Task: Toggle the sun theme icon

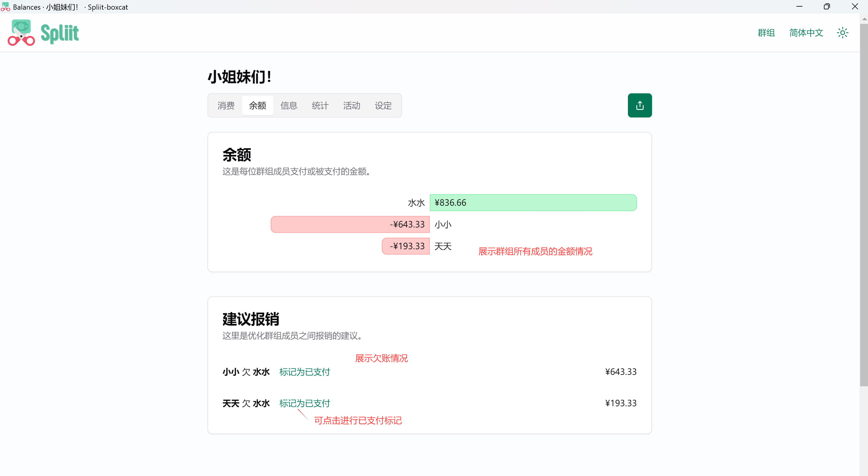Action: (x=842, y=33)
